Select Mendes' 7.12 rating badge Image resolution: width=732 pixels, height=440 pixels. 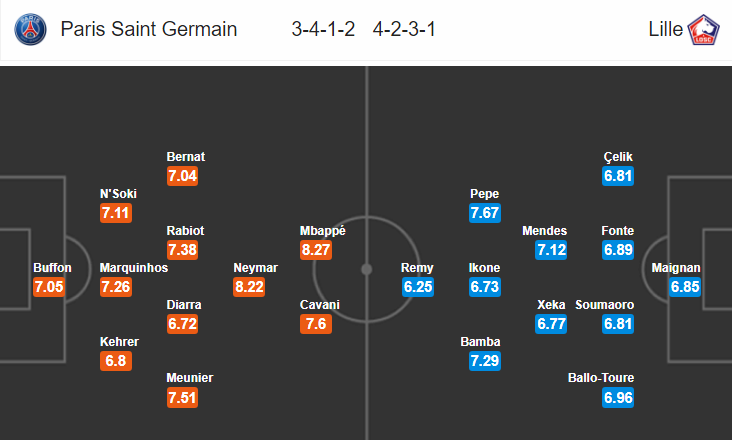tap(551, 250)
